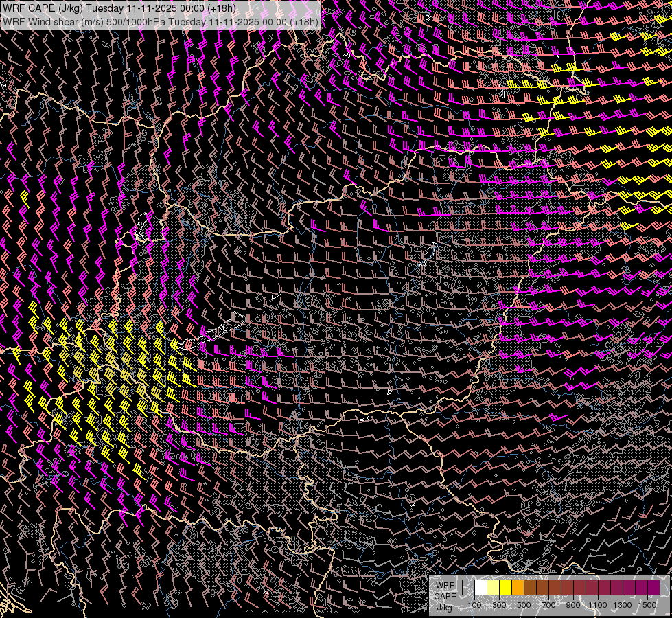Click the 100 value label in the legend
The height and width of the screenshot is (618, 672).
tap(474, 605)
